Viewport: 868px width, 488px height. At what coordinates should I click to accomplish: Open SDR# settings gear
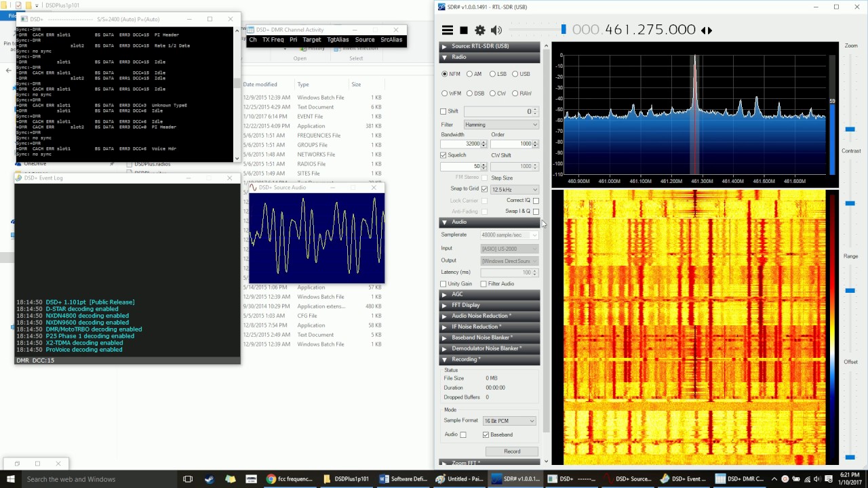[x=480, y=30]
